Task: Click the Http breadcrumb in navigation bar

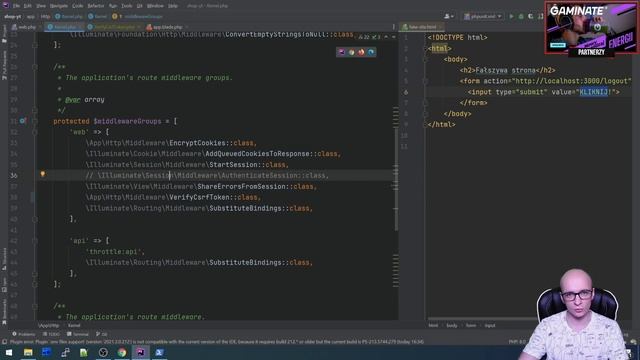Action: coord(45,17)
